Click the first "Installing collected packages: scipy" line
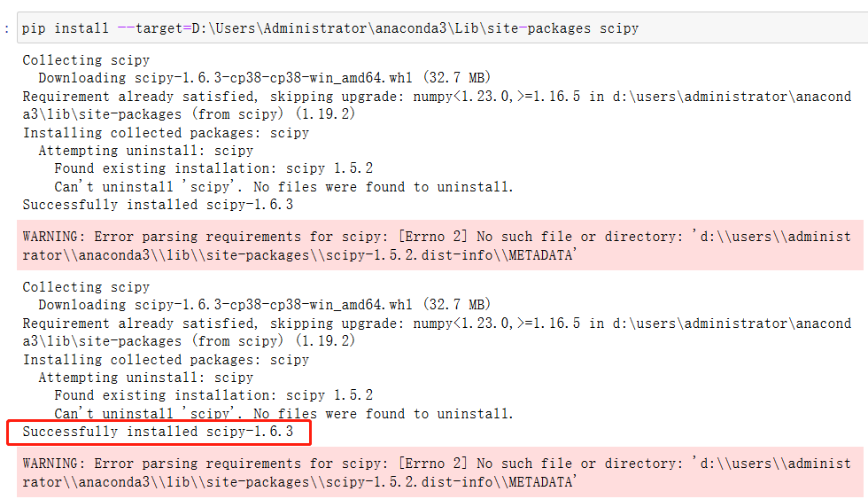The image size is (868, 499). (166, 133)
